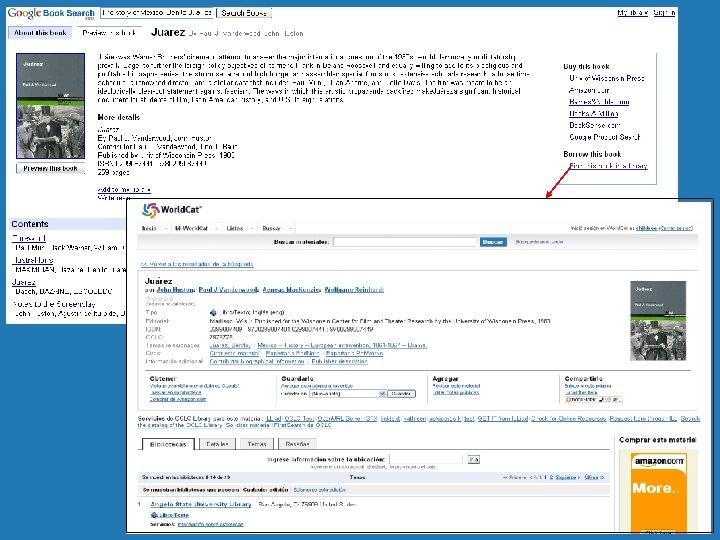Click the Add to my library link
Screen dimensions: 720x540
tap(124, 189)
